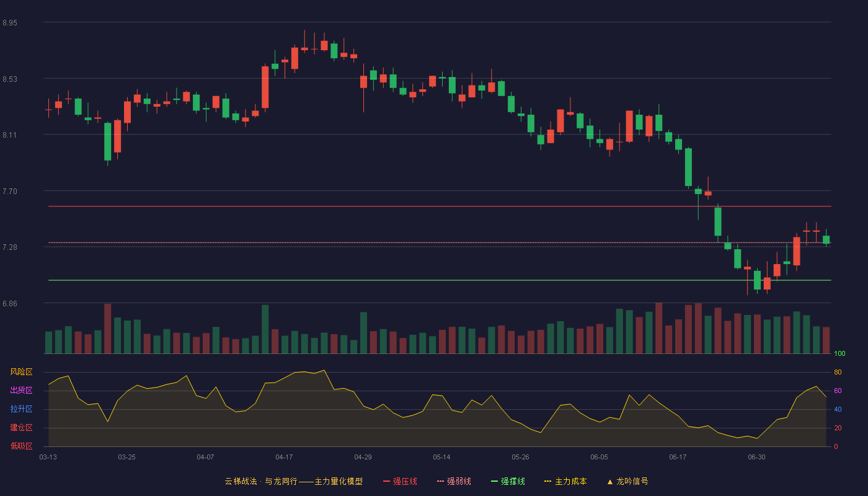Select the 建仓区 zone label

[x=21, y=428]
